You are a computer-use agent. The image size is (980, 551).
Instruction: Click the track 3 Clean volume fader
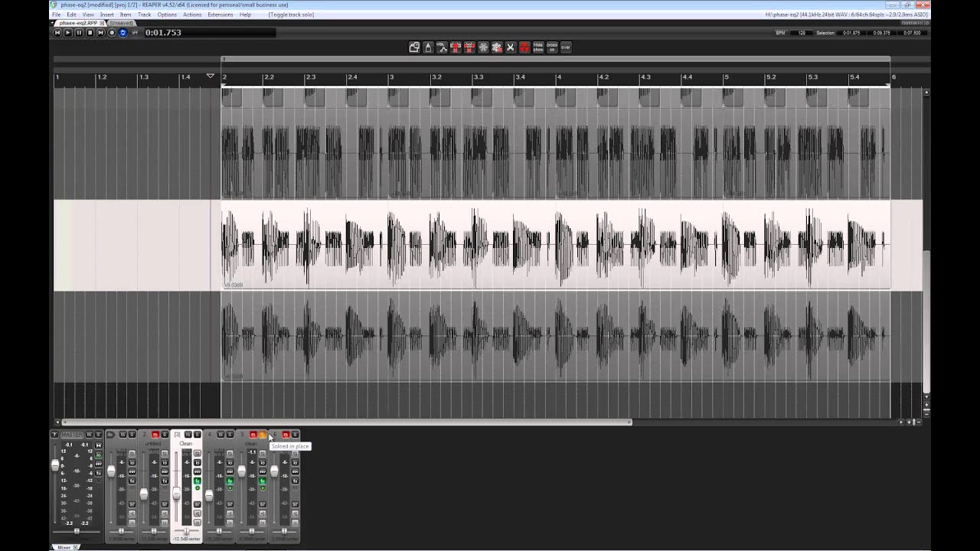(176, 493)
